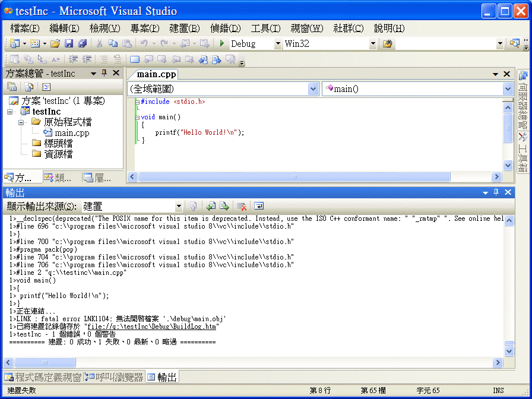The height and width of the screenshot is (399, 532).
Task: Click the Comment Out Selected Lines icon
Action: (x=104, y=59)
